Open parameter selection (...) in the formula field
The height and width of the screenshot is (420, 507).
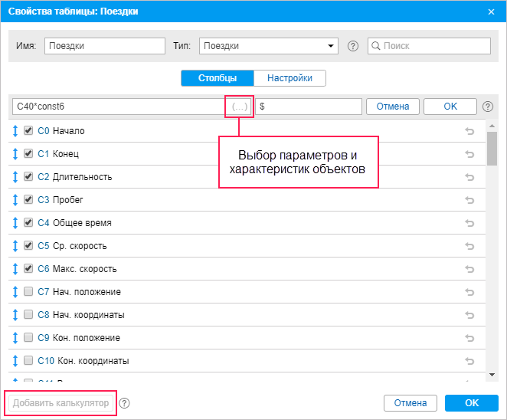click(239, 107)
